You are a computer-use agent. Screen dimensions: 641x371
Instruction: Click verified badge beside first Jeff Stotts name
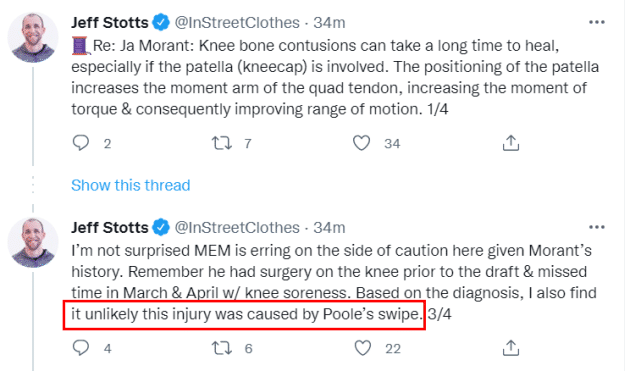click(161, 22)
